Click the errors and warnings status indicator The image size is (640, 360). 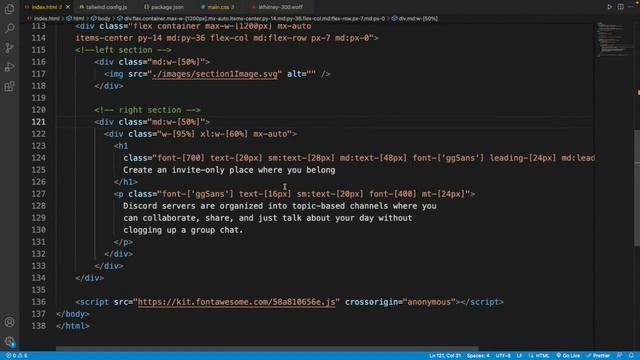[16, 356]
